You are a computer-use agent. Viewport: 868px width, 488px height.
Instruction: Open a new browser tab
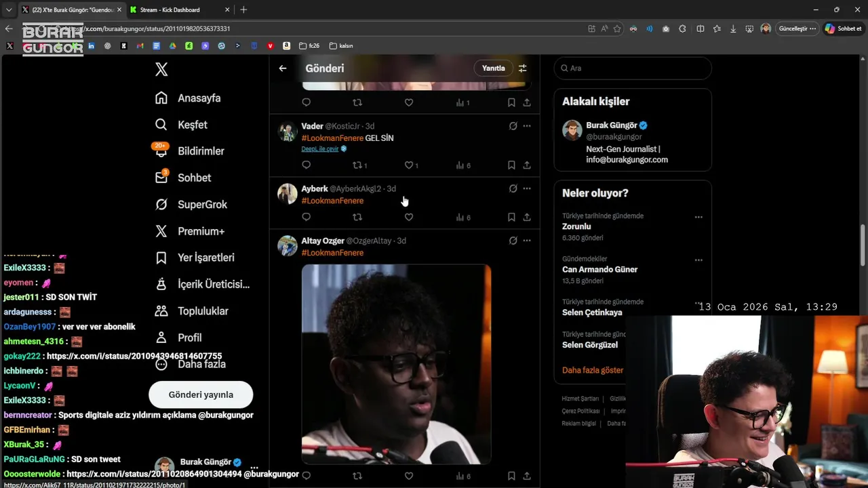pos(243,9)
